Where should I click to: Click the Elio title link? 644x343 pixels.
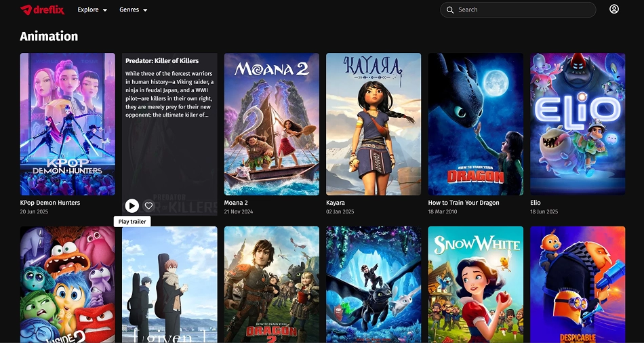tap(535, 203)
